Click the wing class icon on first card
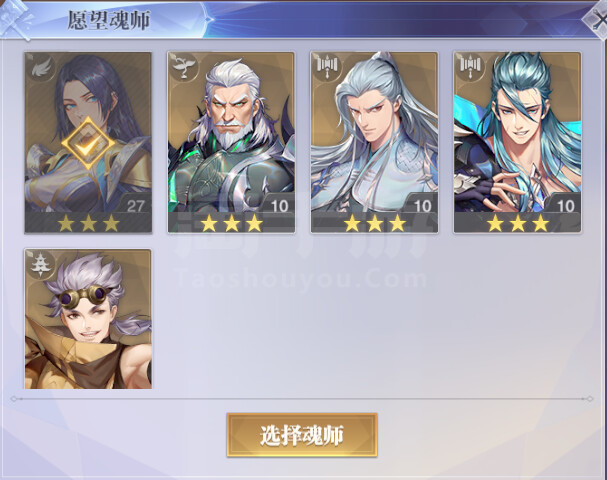The image size is (607, 480). click(x=40, y=68)
